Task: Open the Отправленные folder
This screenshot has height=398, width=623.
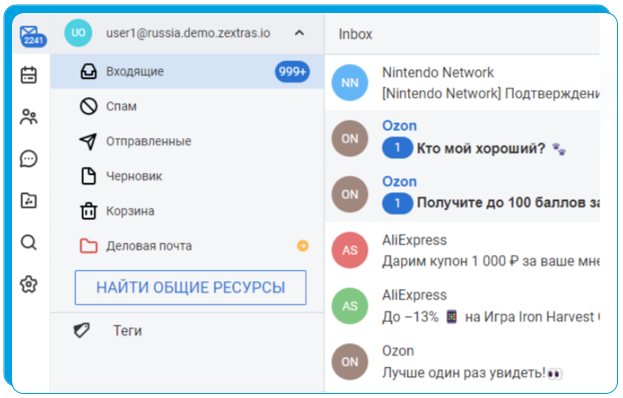Action: click(x=187, y=141)
